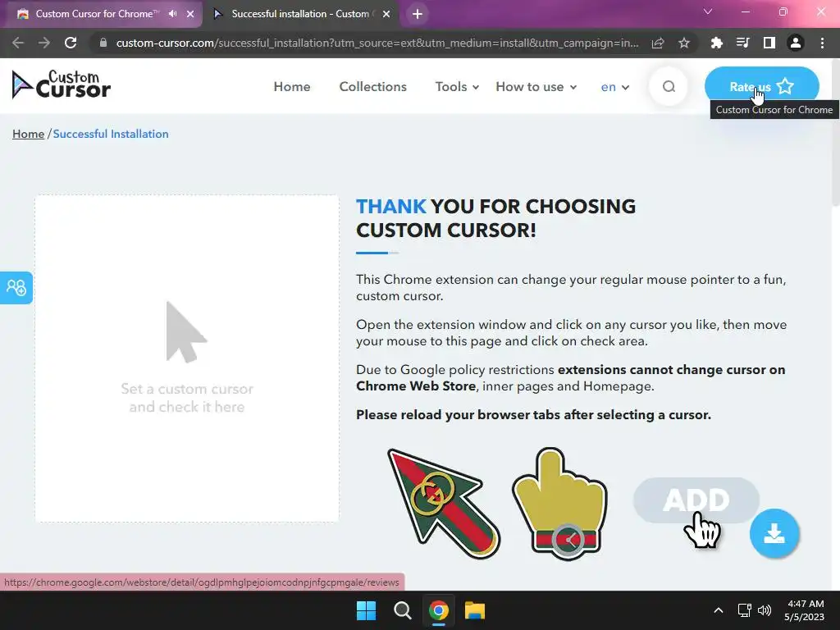This screenshot has height=630, width=840.
Task: Open the Chrome profile avatar
Action: tap(796, 43)
